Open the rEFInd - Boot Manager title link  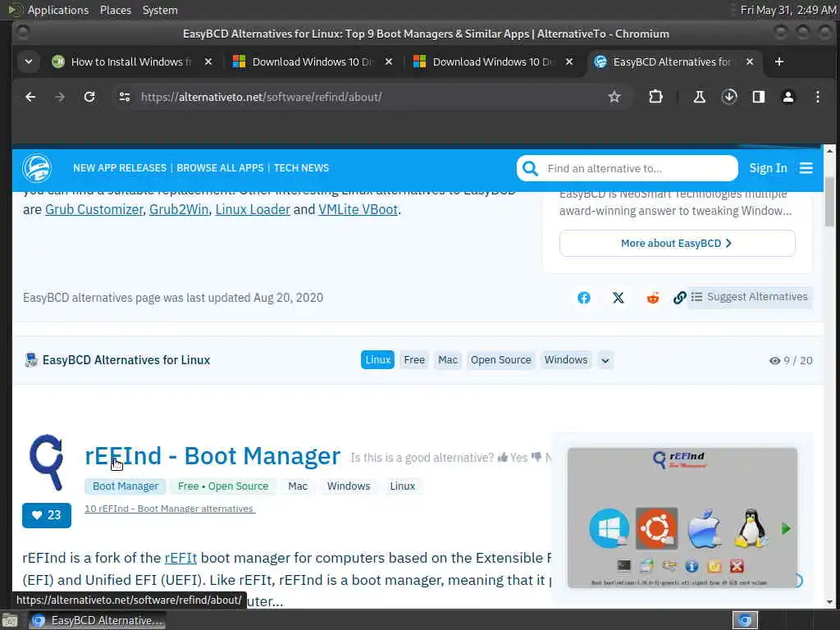pyautogui.click(x=212, y=456)
